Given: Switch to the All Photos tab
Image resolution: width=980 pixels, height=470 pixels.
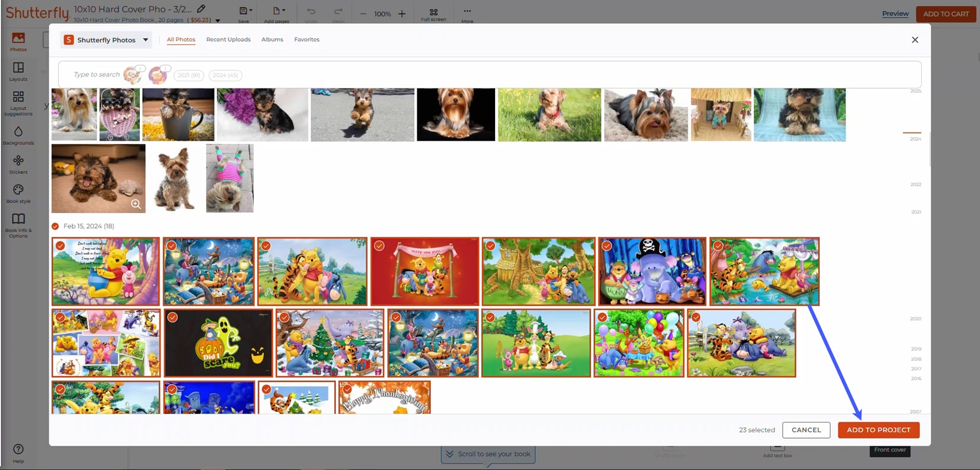Looking at the screenshot, I should [x=181, y=39].
